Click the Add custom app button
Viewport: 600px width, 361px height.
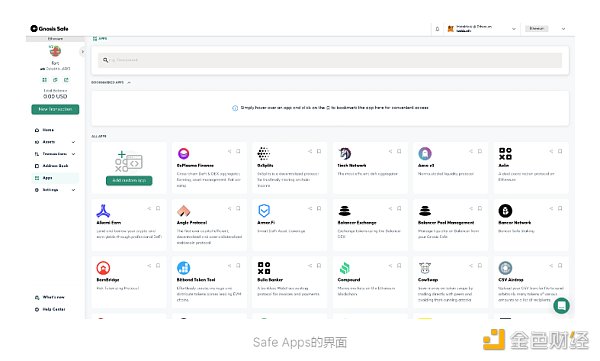pos(129,180)
